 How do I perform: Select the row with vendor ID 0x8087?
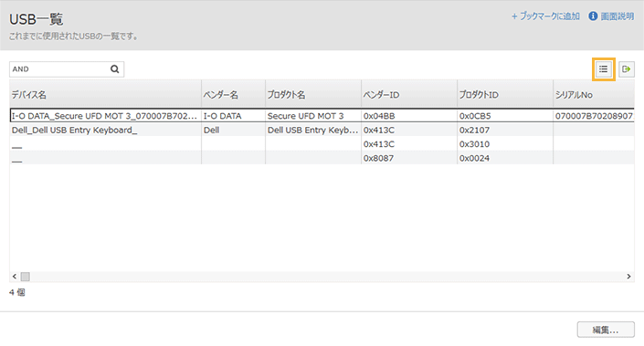click(x=322, y=158)
